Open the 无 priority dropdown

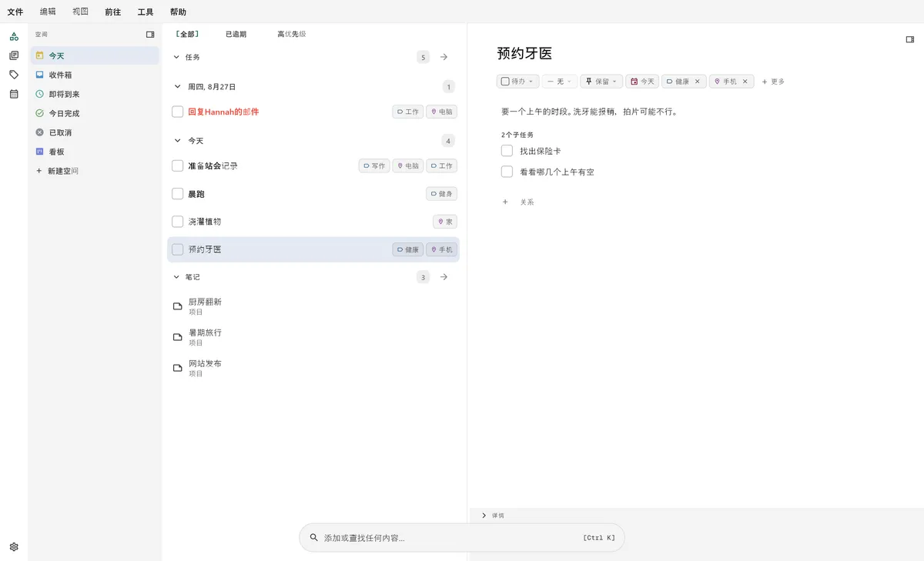(x=559, y=82)
